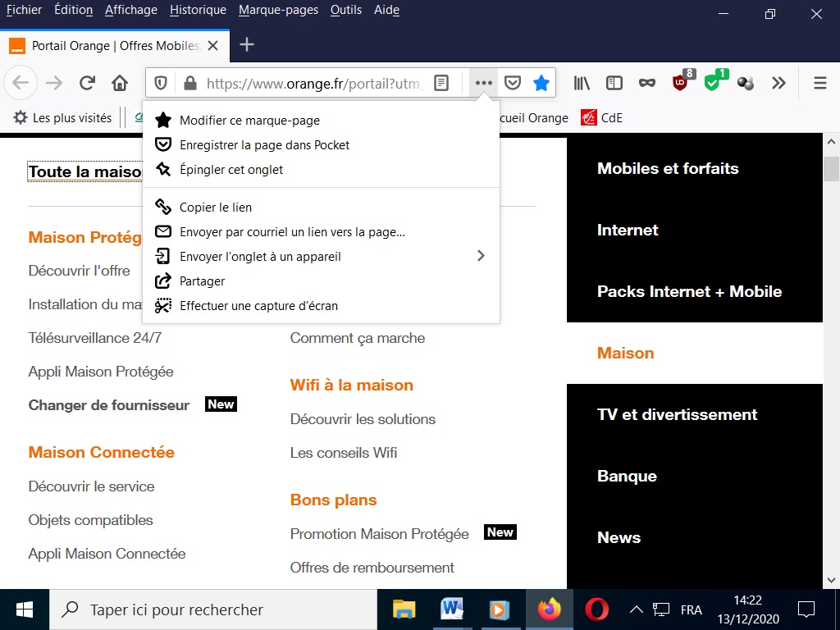Open TV et divertissement section
The height and width of the screenshot is (630, 840).
pos(677,414)
